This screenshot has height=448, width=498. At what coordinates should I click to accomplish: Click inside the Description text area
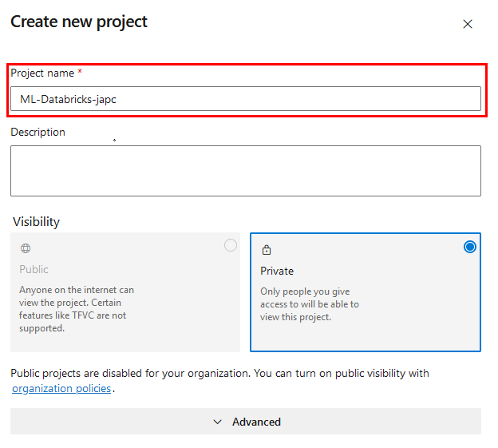(246, 170)
